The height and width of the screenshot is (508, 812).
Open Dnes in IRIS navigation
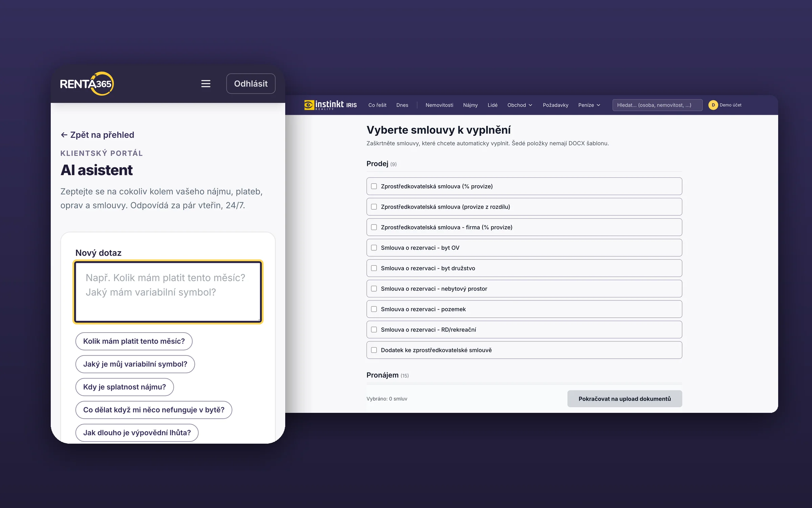402,105
